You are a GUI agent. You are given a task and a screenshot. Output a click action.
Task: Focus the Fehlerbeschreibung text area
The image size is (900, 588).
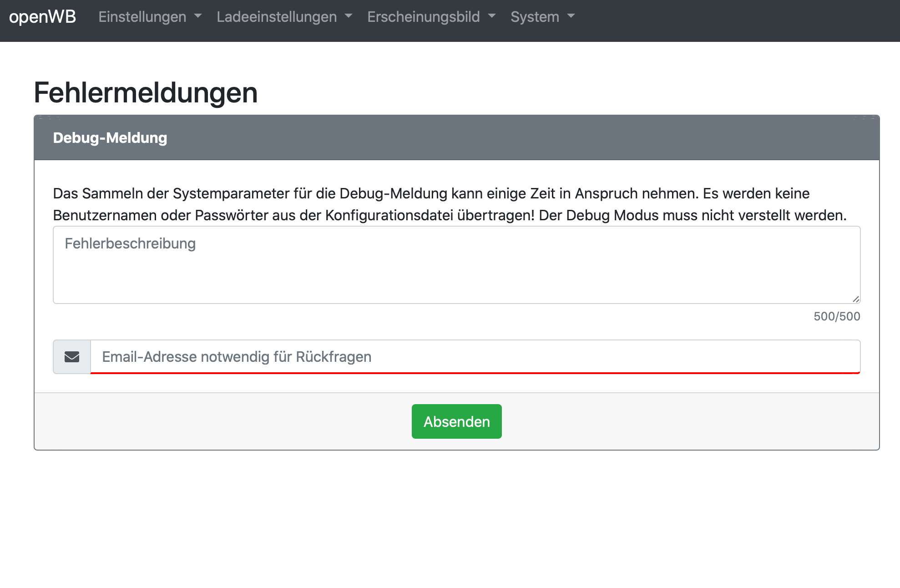tap(456, 265)
